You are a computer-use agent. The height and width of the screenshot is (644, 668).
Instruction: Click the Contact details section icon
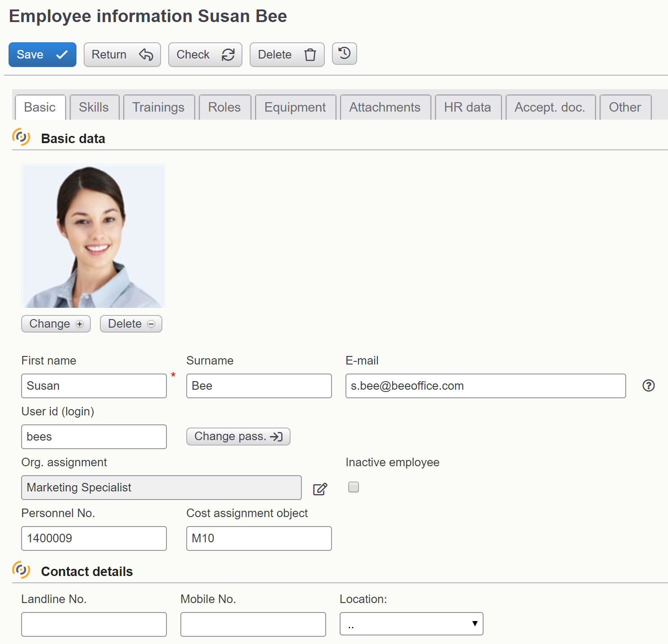[x=21, y=570]
